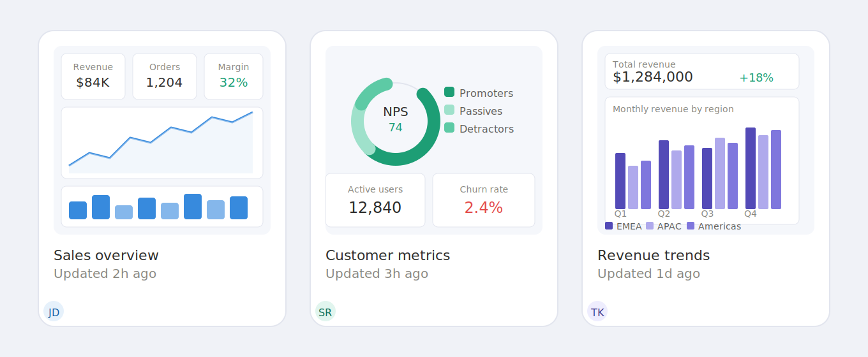Click the Total revenue $1,284,000 panel
The width and height of the screenshot is (868, 357).
click(702, 71)
